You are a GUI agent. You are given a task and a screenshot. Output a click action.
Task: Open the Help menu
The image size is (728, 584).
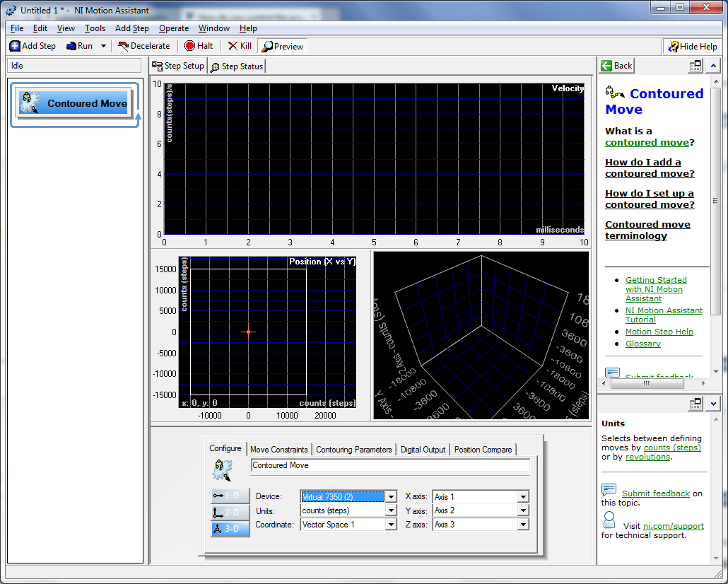(248, 28)
